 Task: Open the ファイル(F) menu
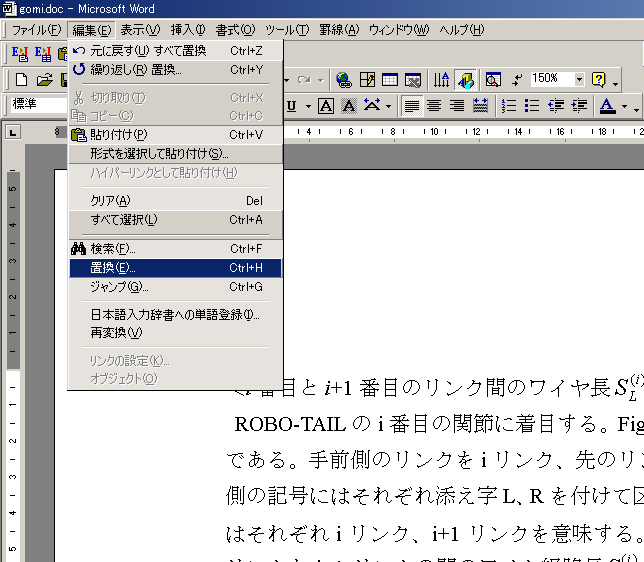(36, 30)
